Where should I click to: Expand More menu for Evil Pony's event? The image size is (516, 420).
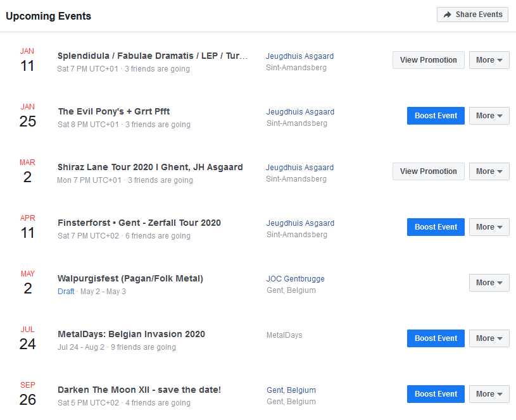[489, 116]
